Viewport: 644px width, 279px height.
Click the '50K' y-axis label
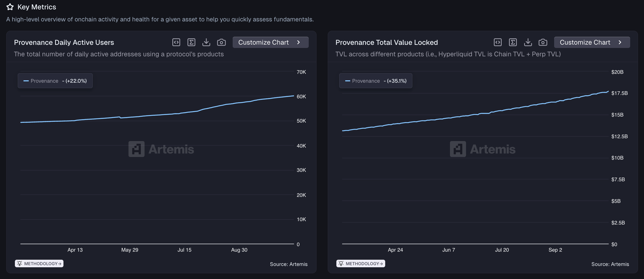click(301, 121)
